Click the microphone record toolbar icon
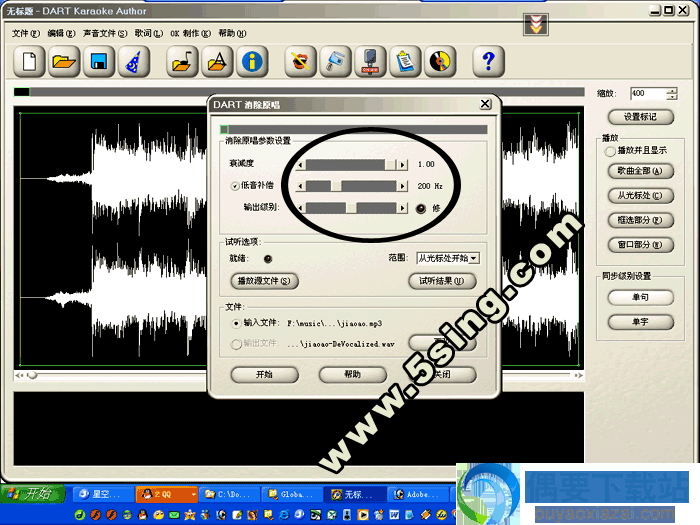This screenshot has width=700, height=525. tap(371, 61)
